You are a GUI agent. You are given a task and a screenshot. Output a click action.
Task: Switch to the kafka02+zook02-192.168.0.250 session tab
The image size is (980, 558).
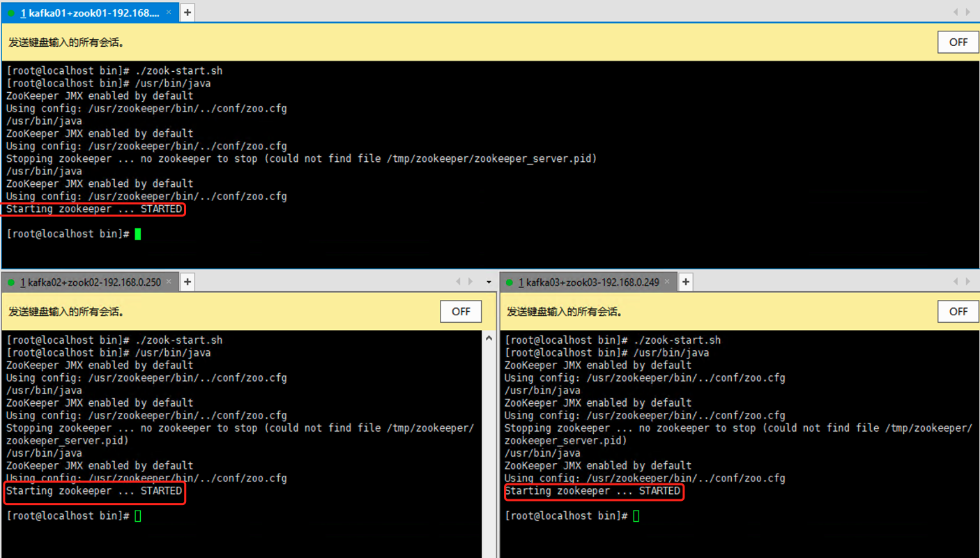[90, 282]
